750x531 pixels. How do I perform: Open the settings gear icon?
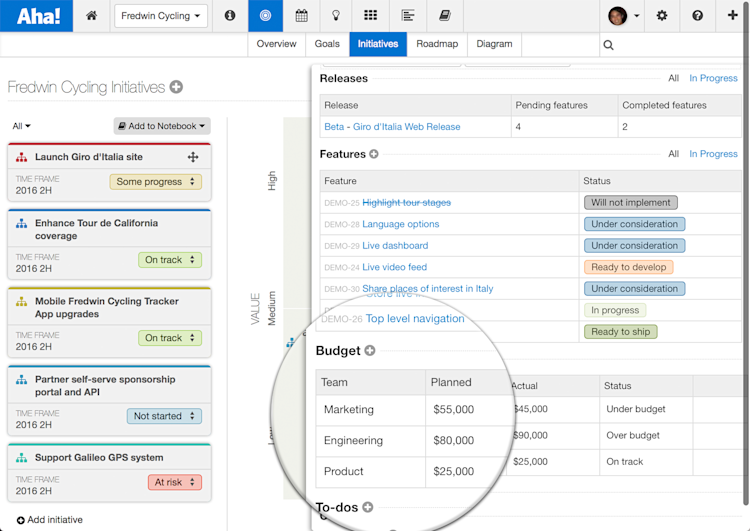point(662,16)
